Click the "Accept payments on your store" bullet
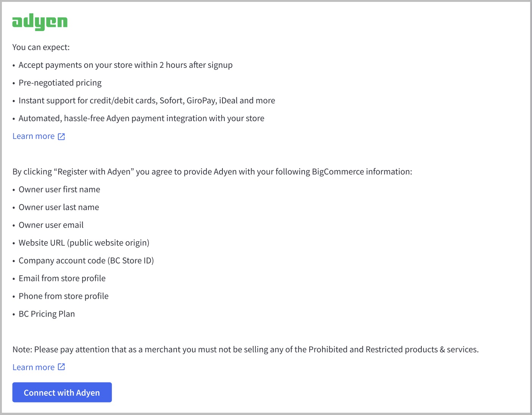Image resolution: width=532 pixels, height=415 pixels. pos(125,65)
